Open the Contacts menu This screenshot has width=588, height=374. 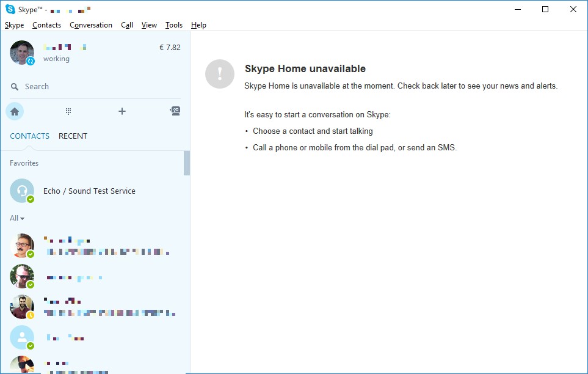[x=46, y=25]
